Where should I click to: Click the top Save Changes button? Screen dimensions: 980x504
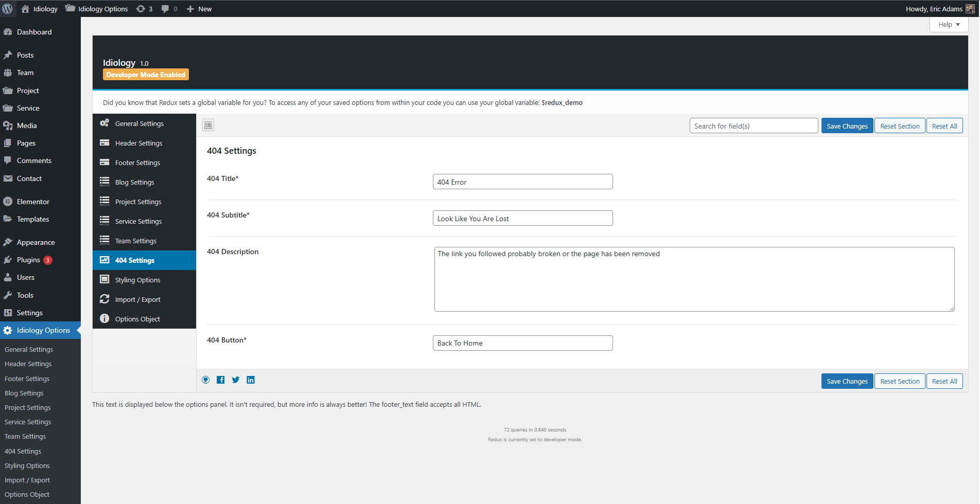(847, 126)
